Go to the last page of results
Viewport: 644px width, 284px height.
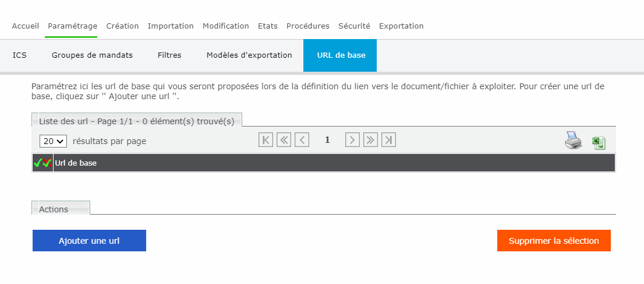[388, 140]
